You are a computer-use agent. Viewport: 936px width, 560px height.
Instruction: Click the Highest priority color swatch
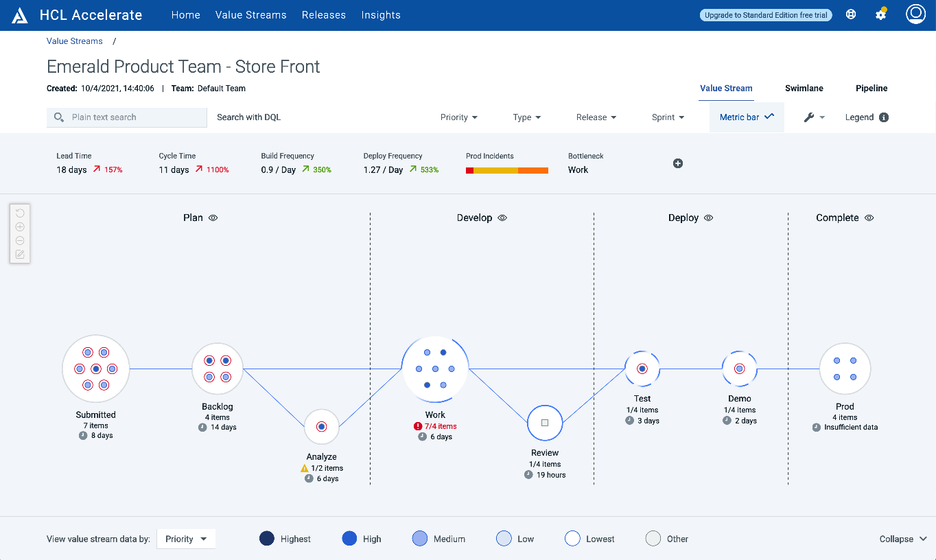click(267, 539)
